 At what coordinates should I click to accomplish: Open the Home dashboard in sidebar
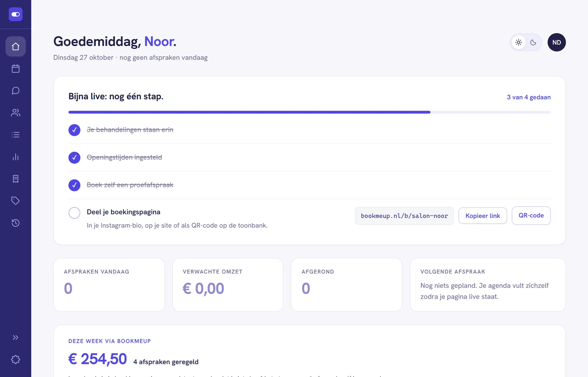click(x=15, y=46)
